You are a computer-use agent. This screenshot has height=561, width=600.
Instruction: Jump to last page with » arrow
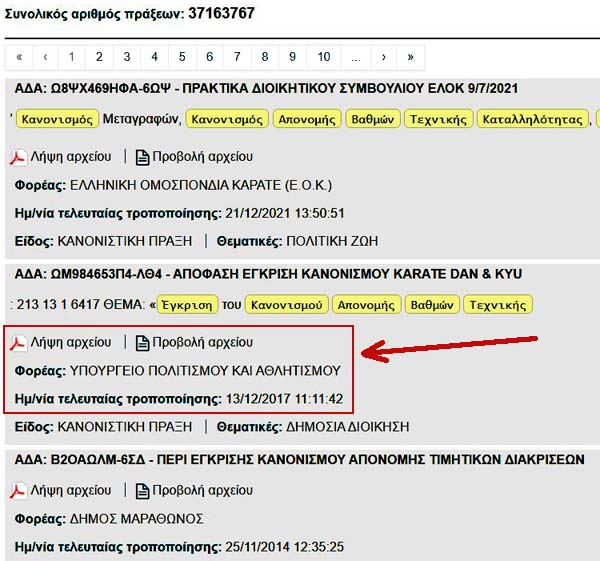click(x=410, y=56)
